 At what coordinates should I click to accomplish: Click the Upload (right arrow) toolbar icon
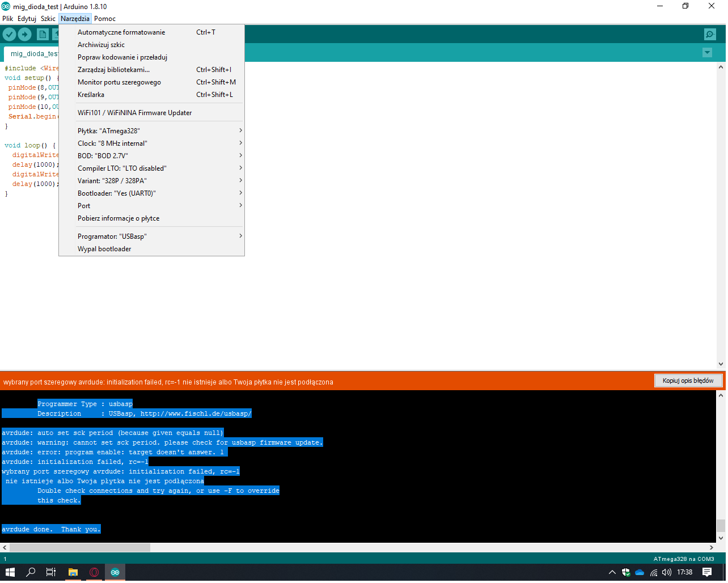(25, 35)
